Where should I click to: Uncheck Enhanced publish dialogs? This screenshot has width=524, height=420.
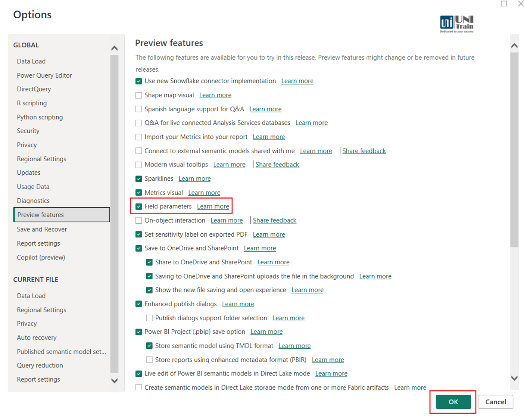click(x=138, y=304)
